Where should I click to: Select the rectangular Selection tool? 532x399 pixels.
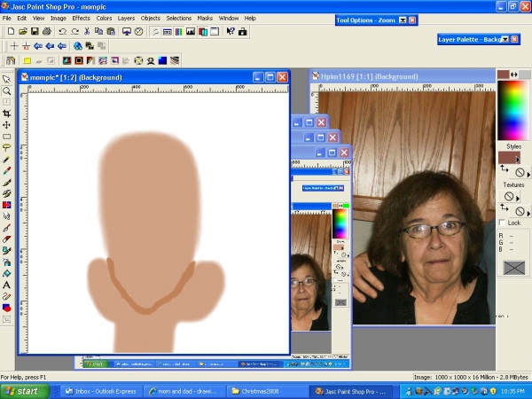tap(6, 137)
